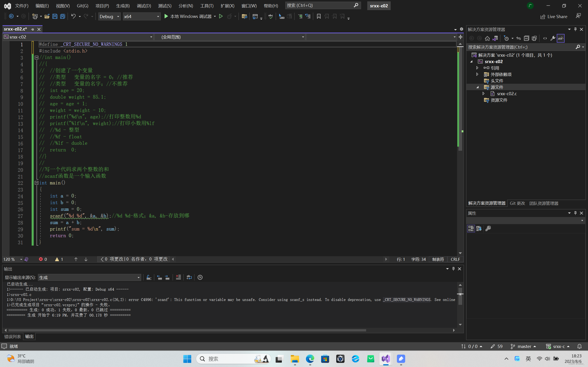This screenshot has height=367, width=588.
Task: Start without debugging via hollow green arrow
Action: [x=221, y=17]
